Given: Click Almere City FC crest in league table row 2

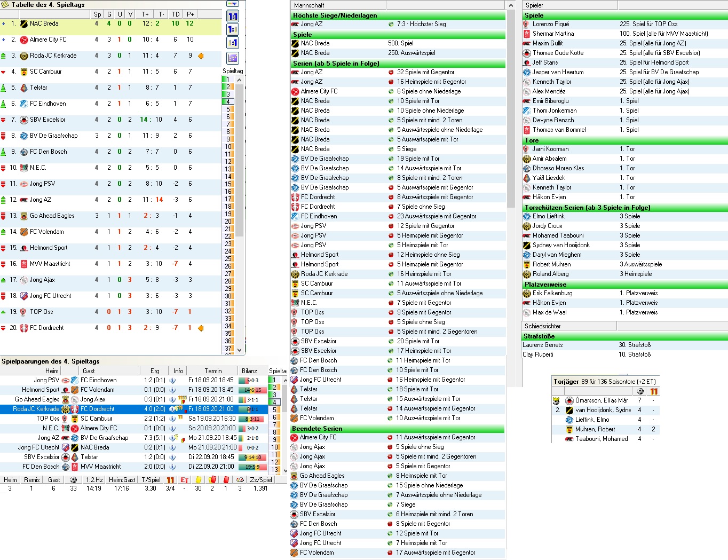Looking at the screenshot, I should pos(24,40).
